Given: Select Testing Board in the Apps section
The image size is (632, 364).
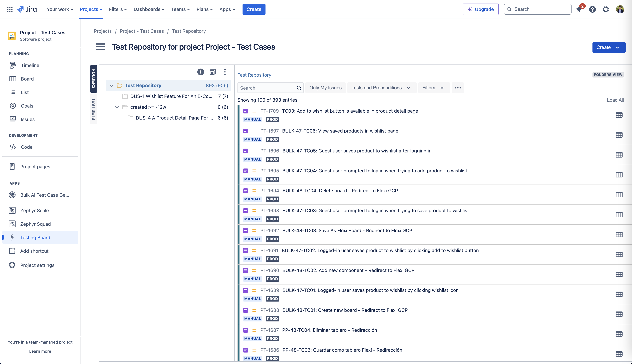Looking at the screenshot, I should 35,237.
